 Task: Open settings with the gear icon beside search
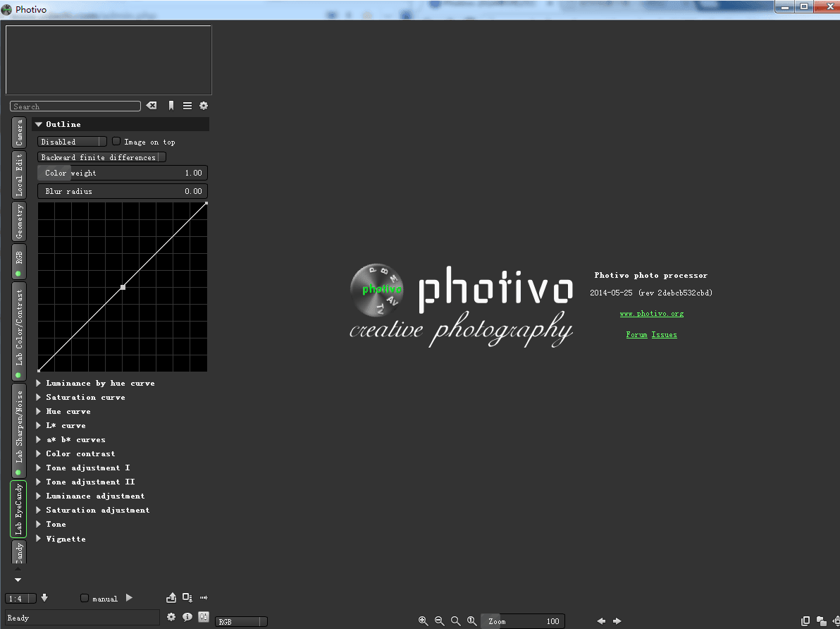(x=204, y=105)
